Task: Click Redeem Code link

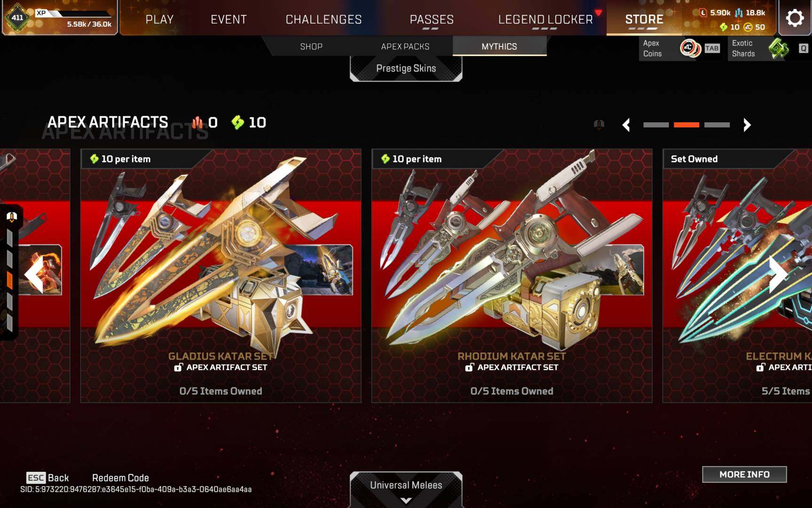Action: [x=120, y=478]
